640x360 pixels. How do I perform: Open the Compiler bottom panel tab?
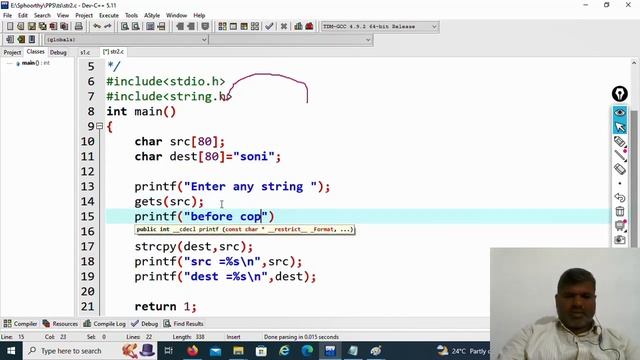[x=20, y=324]
